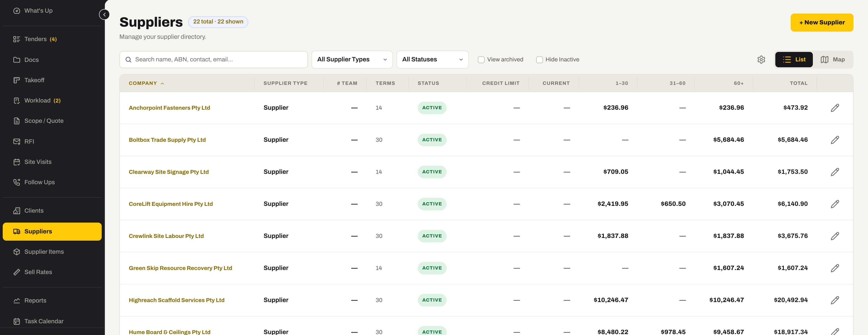Open table settings gear icon
Screen dimensions: 868x335
pyautogui.click(x=761, y=60)
